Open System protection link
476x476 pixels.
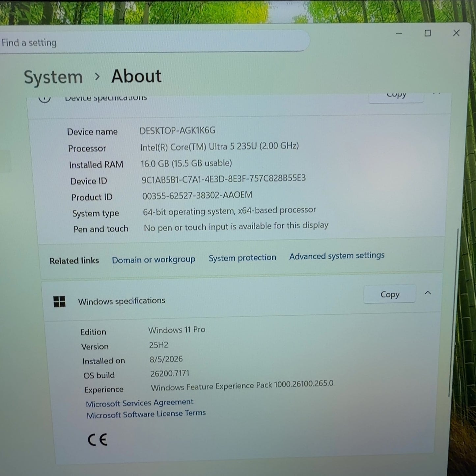(x=242, y=258)
